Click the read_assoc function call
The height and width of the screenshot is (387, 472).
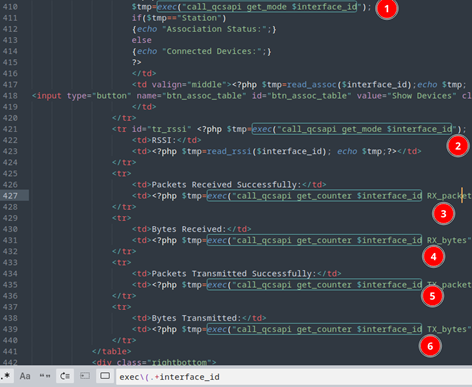[312, 85]
